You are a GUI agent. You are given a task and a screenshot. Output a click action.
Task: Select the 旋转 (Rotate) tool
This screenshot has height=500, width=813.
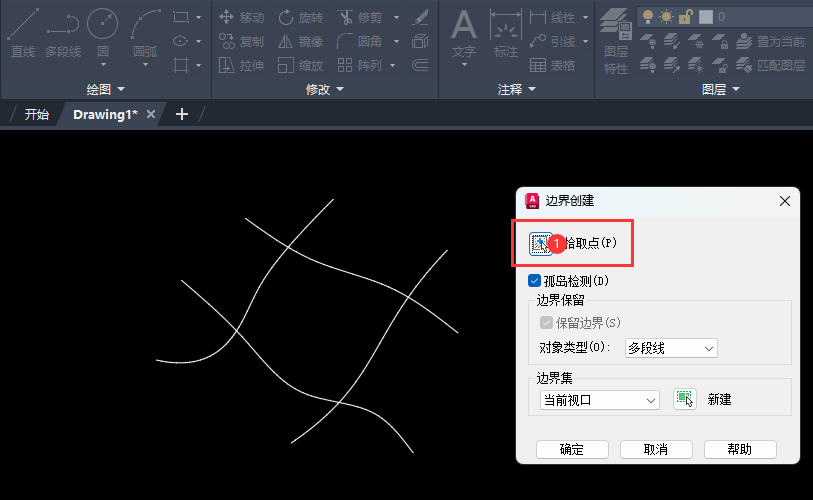tap(300, 17)
